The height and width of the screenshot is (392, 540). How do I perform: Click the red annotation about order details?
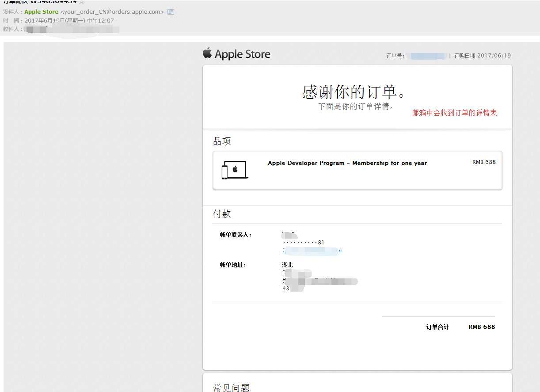pos(454,113)
